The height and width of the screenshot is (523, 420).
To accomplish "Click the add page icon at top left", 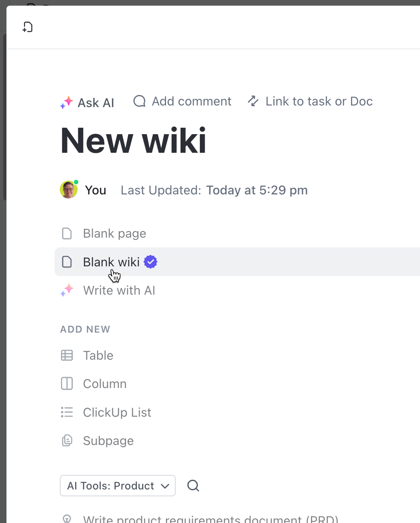I will point(27,27).
